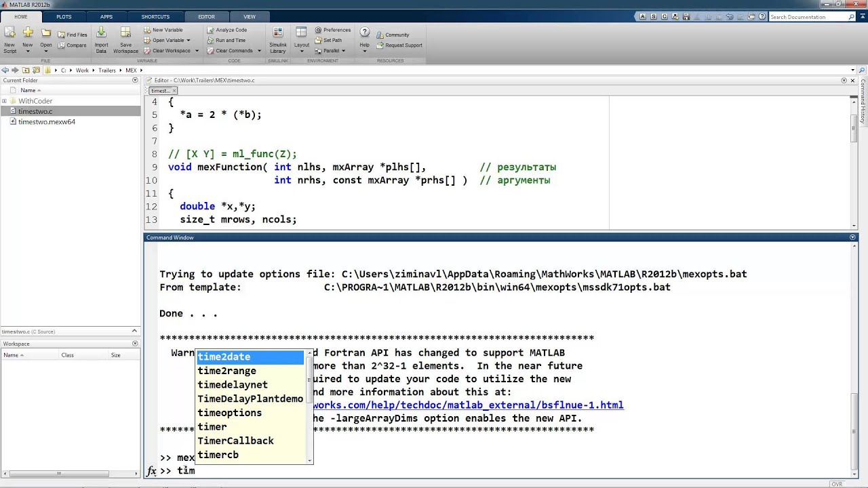The height and width of the screenshot is (488, 868).
Task: Choose timedelaynet from suggestions
Action: click(250, 385)
